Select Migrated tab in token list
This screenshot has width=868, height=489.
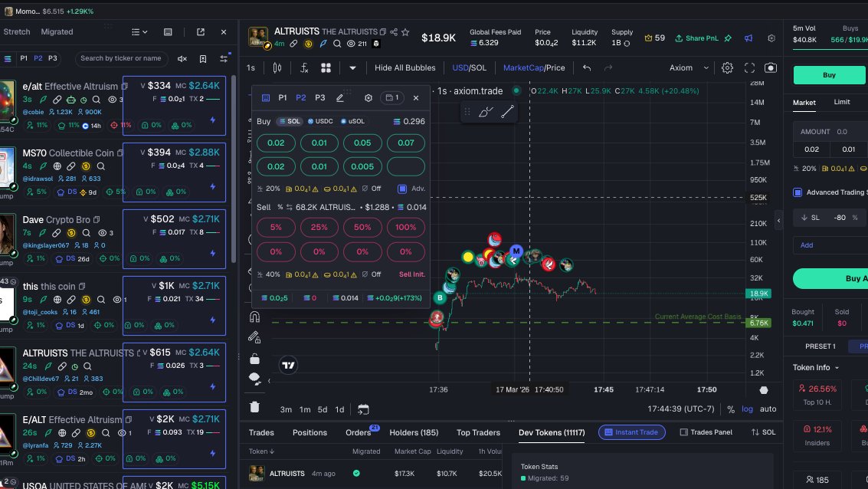57,32
